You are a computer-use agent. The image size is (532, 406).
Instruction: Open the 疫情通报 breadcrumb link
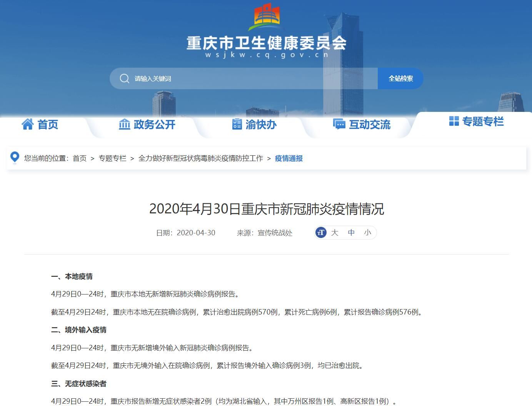289,158
